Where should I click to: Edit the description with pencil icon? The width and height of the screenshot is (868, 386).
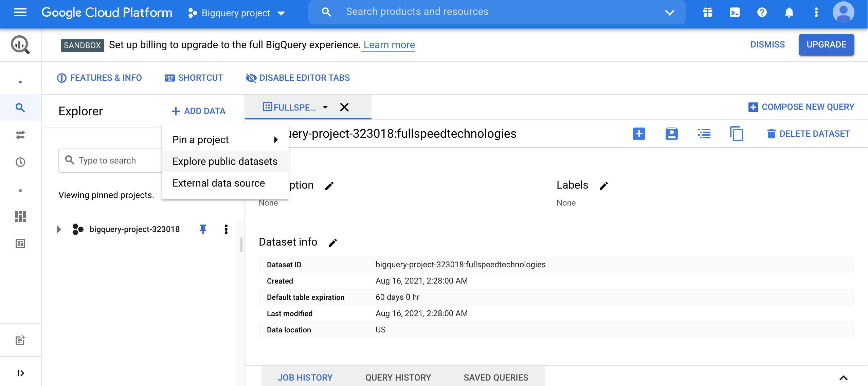pos(329,186)
